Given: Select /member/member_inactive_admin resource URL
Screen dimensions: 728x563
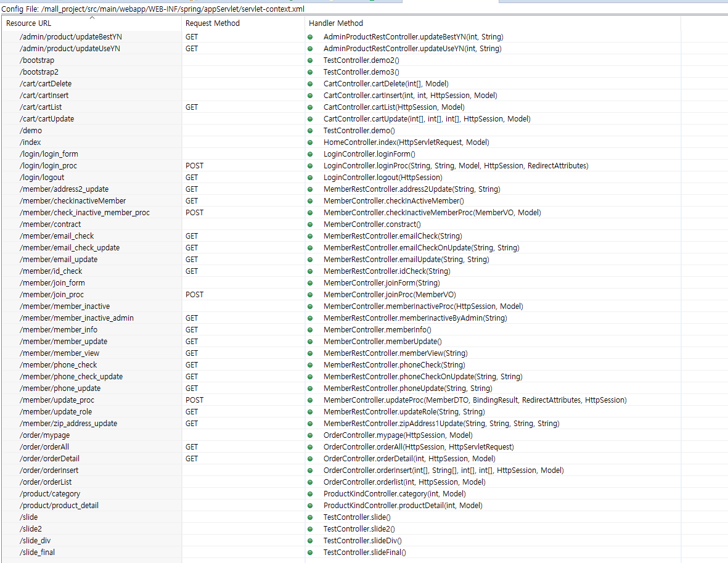Looking at the screenshot, I should coord(76,318).
